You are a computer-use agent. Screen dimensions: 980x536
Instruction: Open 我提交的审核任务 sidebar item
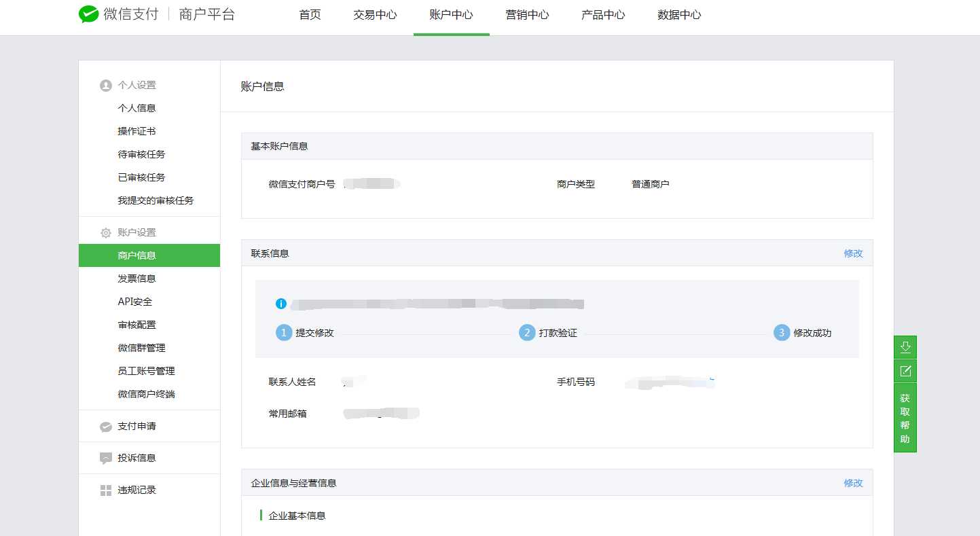(156, 200)
